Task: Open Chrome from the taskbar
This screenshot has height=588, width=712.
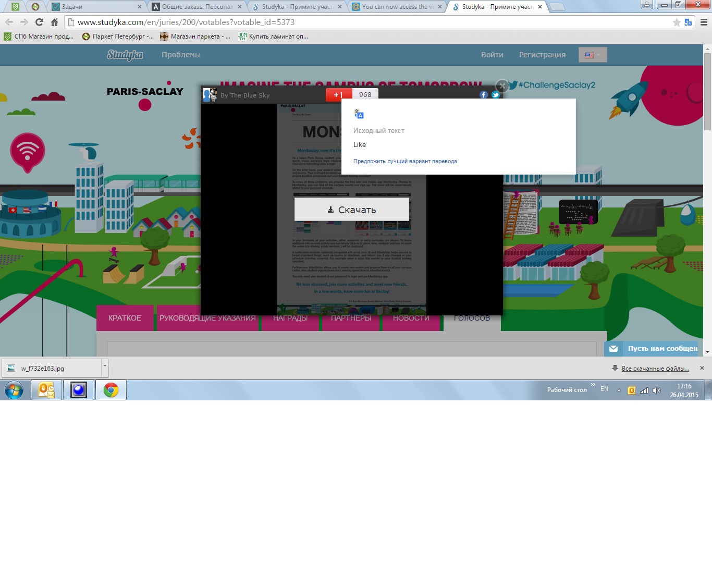Action: point(111,390)
